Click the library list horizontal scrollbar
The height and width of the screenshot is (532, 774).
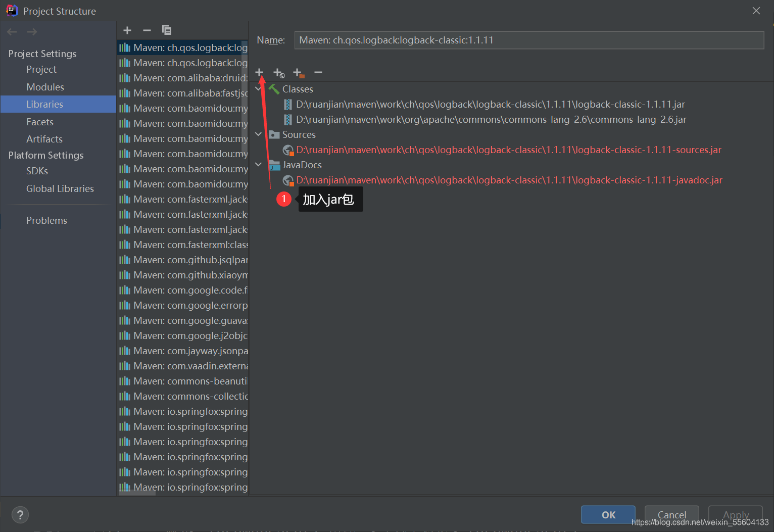[137, 493]
